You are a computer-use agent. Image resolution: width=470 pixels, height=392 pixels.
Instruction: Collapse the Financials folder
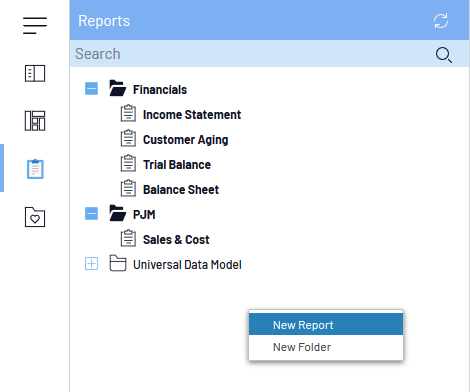(x=91, y=89)
